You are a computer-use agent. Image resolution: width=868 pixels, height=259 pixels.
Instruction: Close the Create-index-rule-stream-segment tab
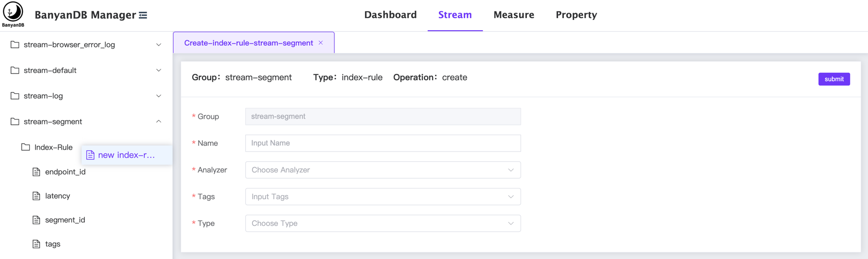coord(321,43)
